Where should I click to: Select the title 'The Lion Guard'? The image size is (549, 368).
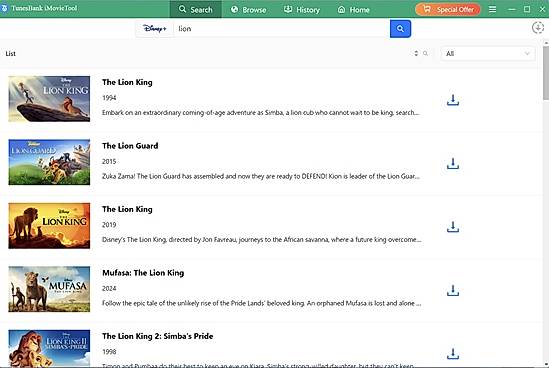(x=130, y=146)
